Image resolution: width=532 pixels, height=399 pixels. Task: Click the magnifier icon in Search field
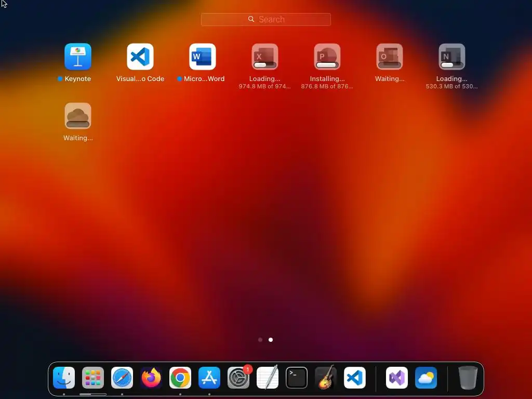(x=251, y=19)
